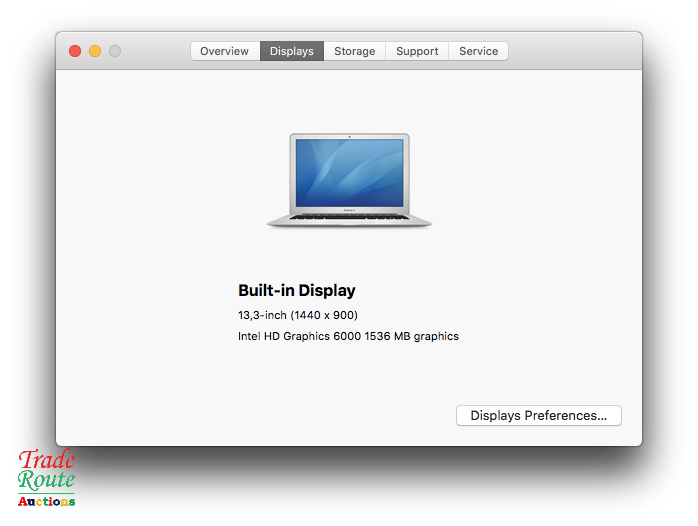Minimize window with yellow button
The height and width of the screenshot is (526, 698).
[x=95, y=51]
